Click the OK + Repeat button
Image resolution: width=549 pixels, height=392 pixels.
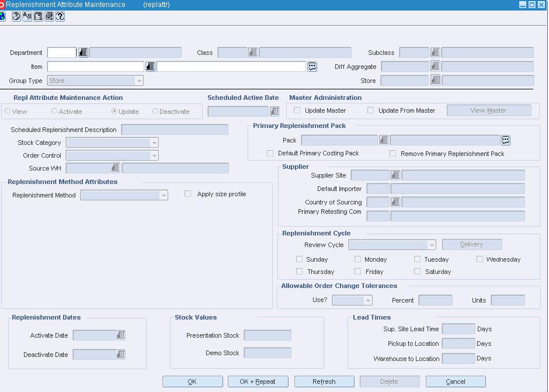(258, 381)
